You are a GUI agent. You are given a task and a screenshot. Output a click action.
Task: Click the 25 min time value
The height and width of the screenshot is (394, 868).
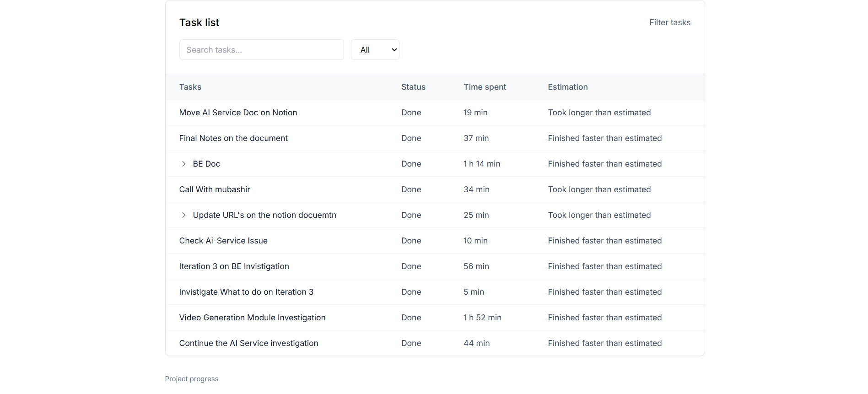[476, 215]
